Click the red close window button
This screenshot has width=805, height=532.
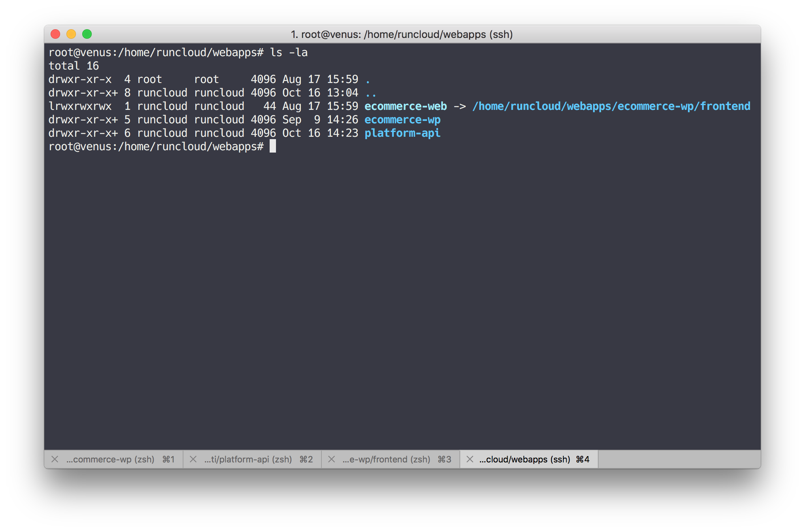point(55,34)
